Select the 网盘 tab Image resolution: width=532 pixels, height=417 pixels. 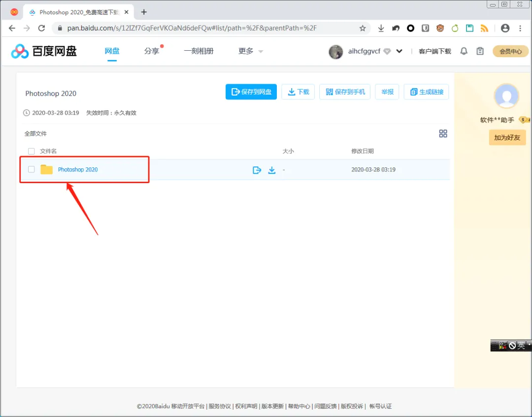tap(112, 51)
